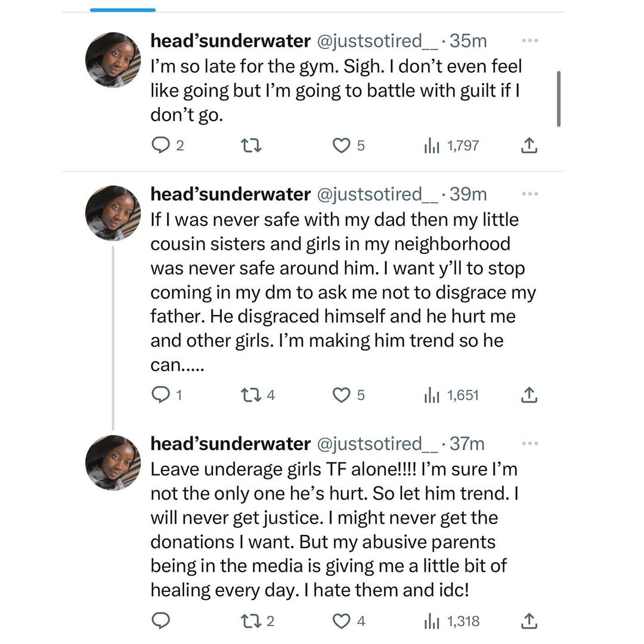Like the tweet posted 39m ago
Image resolution: width=644 pixels, height=644 pixels.
pyautogui.click(x=340, y=395)
